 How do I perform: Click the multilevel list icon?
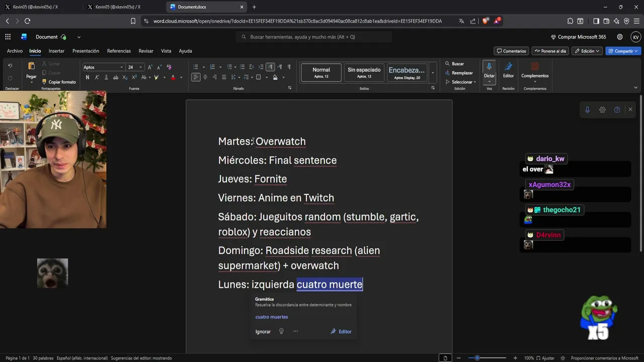click(229, 67)
